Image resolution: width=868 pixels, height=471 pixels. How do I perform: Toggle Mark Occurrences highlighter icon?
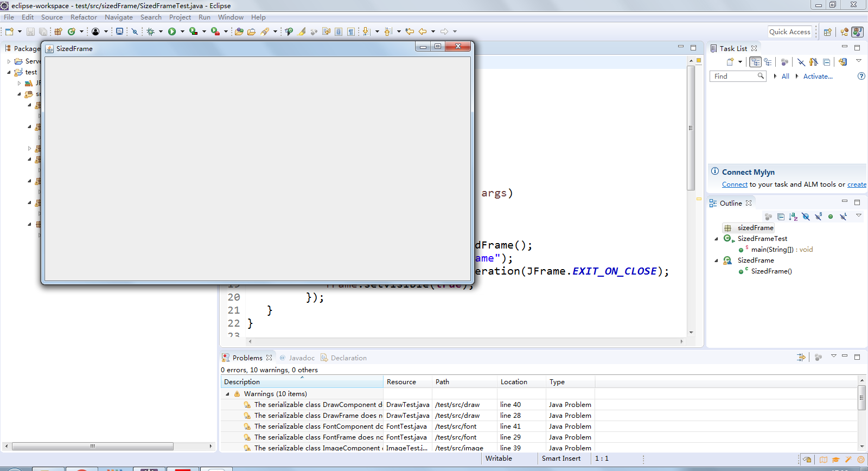coord(302,31)
